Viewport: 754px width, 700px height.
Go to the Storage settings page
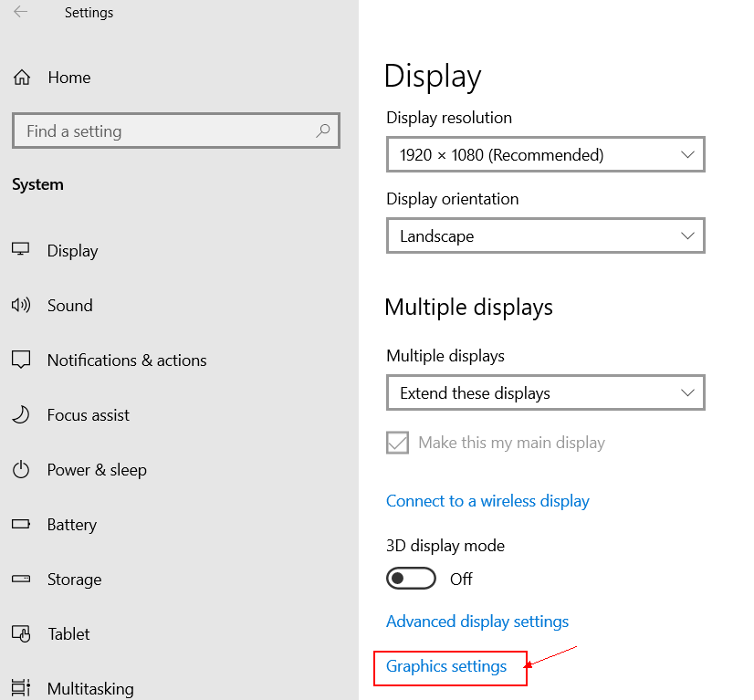tap(75, 580)
